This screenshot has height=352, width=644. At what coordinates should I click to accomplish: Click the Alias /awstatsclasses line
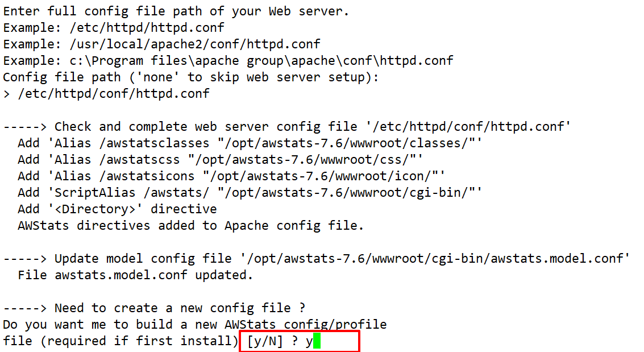coord(250,143)
